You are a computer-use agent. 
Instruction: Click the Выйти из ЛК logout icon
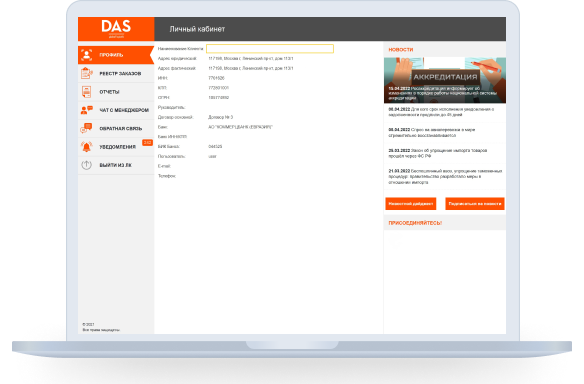pos(86,165)
